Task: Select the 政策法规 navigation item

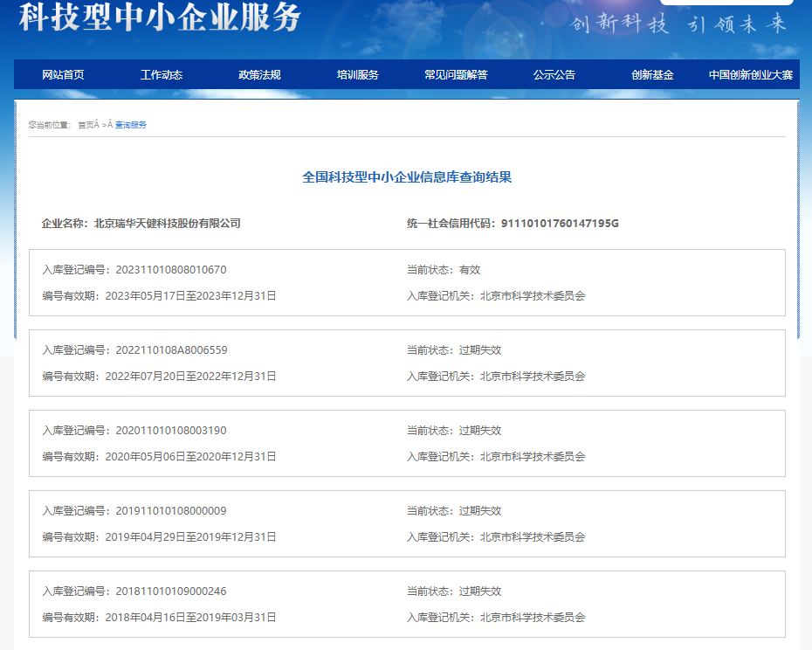Action: [259, 74]
